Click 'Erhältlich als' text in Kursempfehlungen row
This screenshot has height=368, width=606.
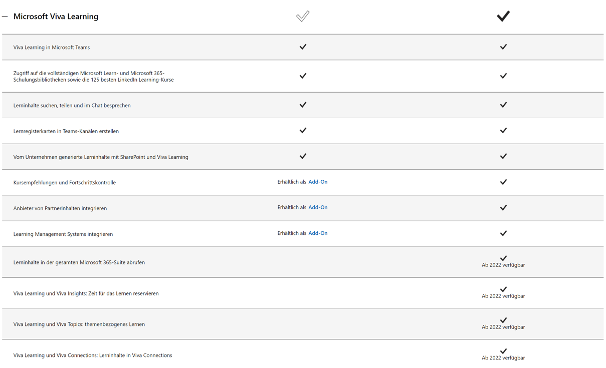tap(292, 182)
